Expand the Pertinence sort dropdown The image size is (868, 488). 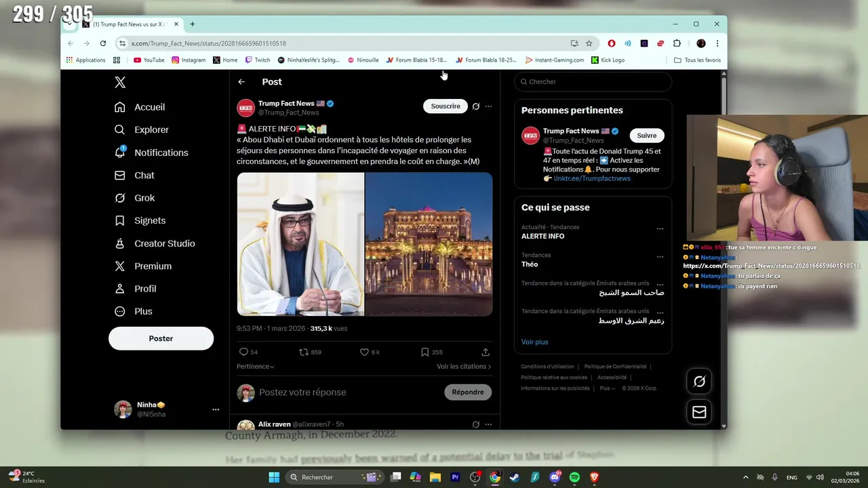click(x=256, y=367)
